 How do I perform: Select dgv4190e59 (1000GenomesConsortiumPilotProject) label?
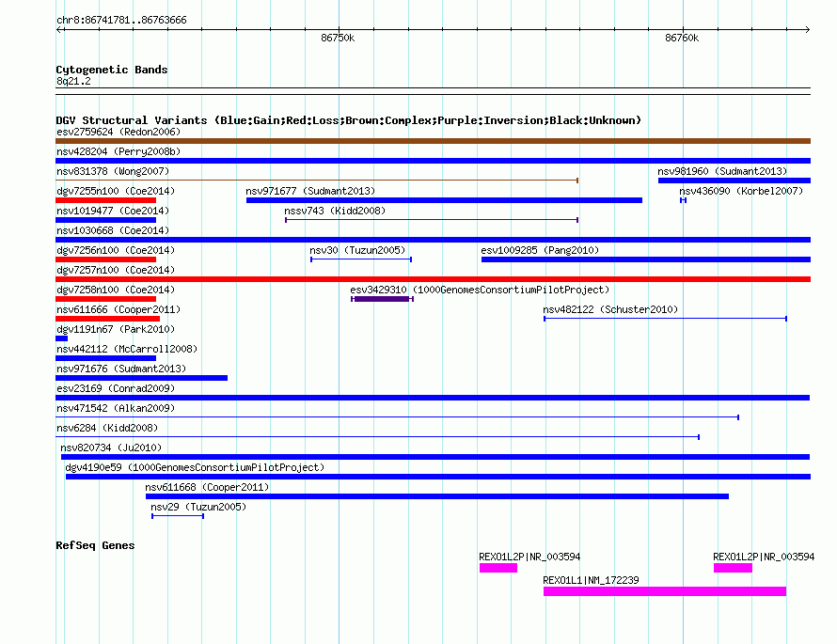pyautogui.click(x=195, y=467)
